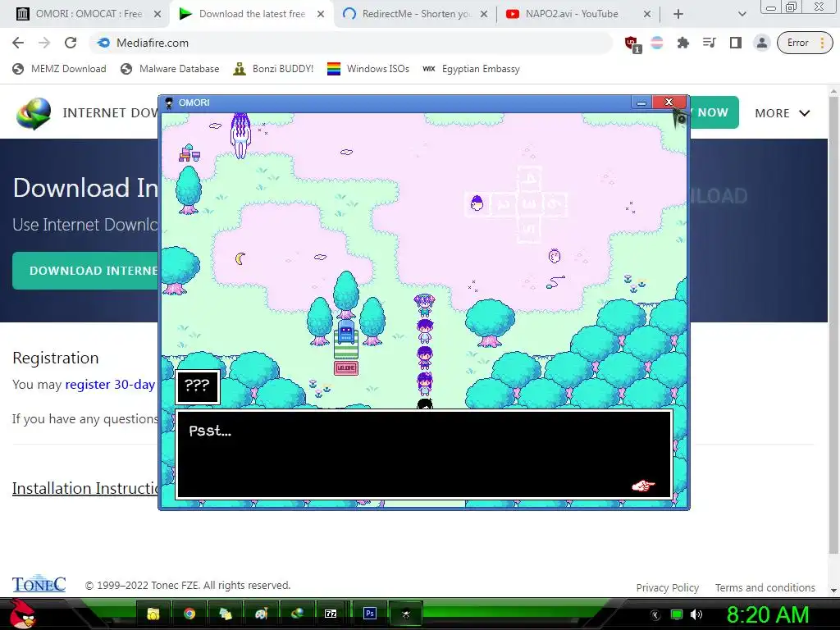Reload the current page
Viewport: 840px width, 630px height.
(x=71, y=43)
